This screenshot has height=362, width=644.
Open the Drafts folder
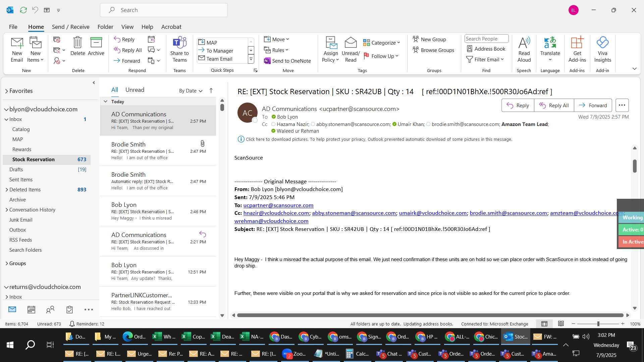47,170
